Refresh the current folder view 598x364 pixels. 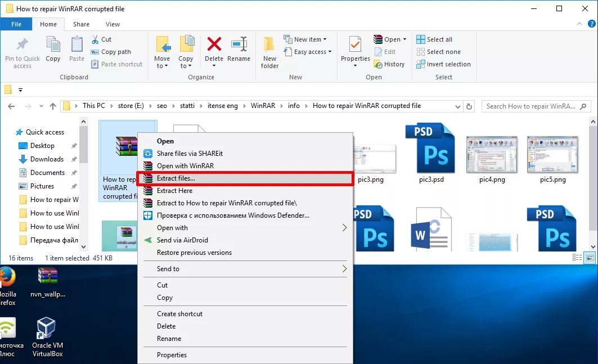point(469,106)
